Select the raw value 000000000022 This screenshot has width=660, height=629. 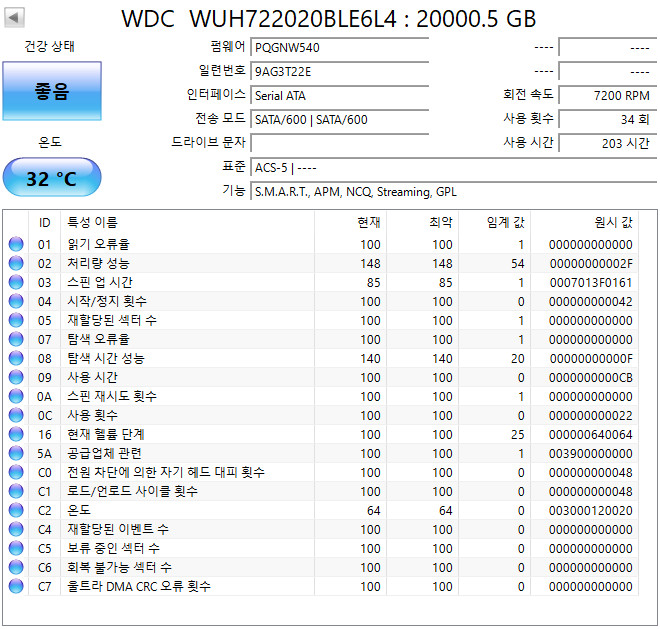point(591,416)
